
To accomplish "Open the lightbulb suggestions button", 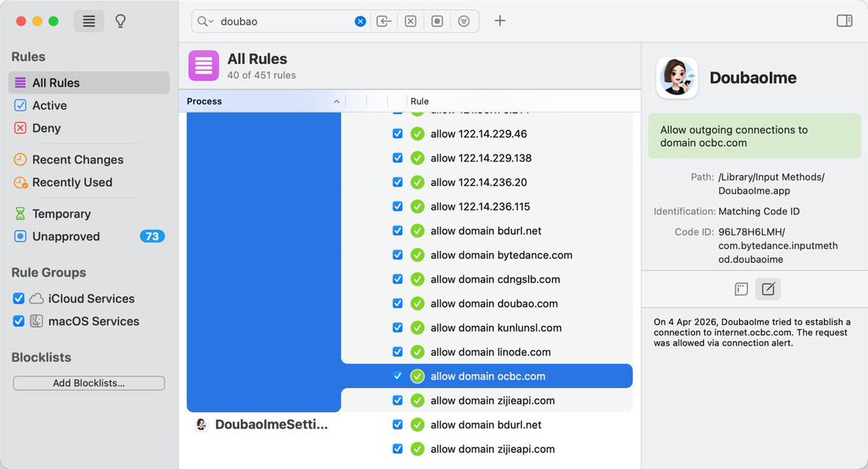I will coord(121,21).
